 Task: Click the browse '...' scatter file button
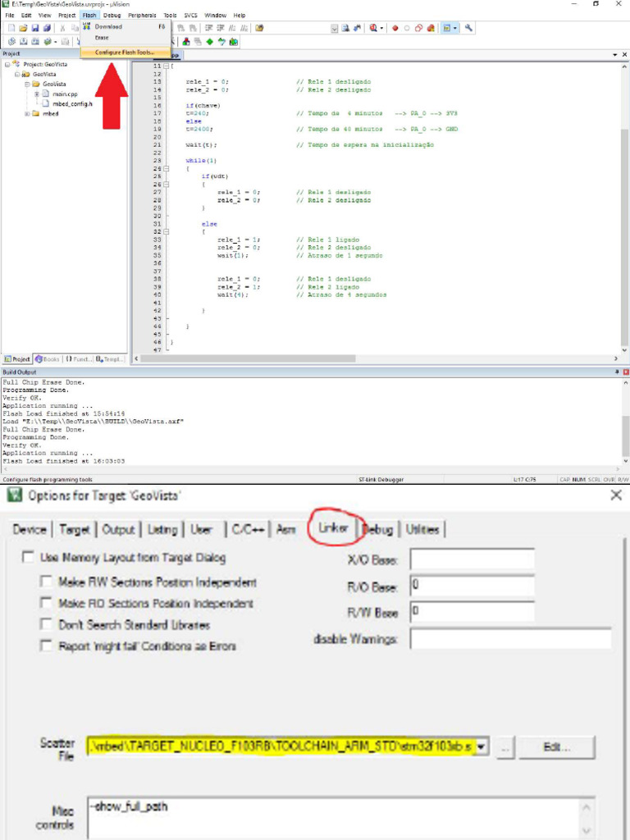(504, 747)
